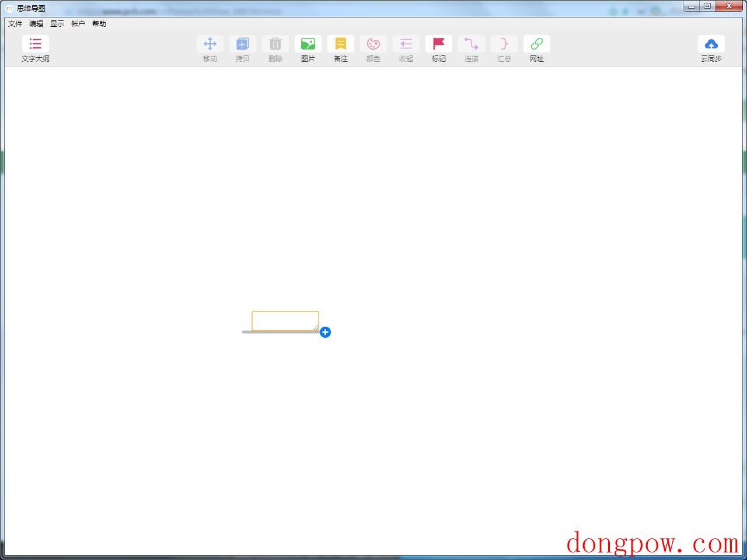Maximize the 思维导图 window

click(x=707, y=6)
